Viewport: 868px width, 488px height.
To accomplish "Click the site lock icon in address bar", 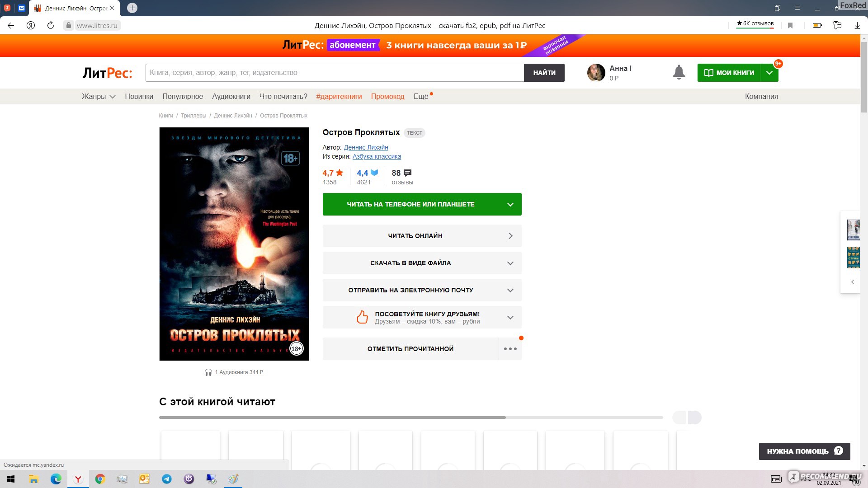I will pyautogui.click(x=69, y=25).
